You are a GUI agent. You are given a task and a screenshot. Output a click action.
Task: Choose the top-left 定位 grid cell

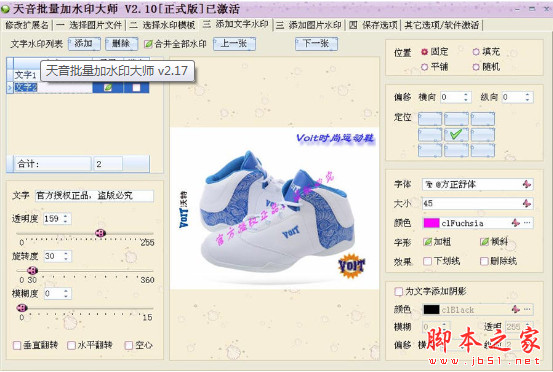tap(430, 119)
